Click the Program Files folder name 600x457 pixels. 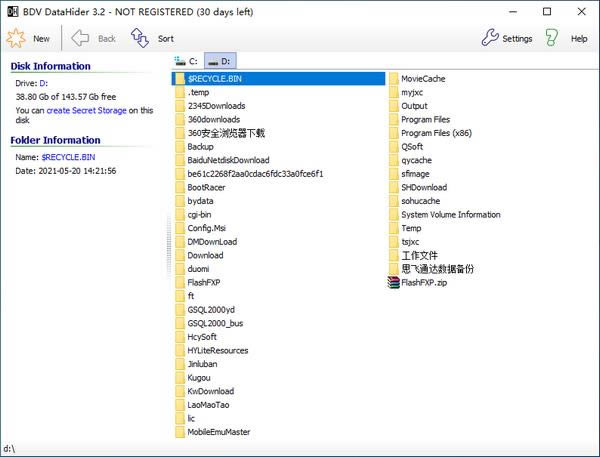[425, 119]
